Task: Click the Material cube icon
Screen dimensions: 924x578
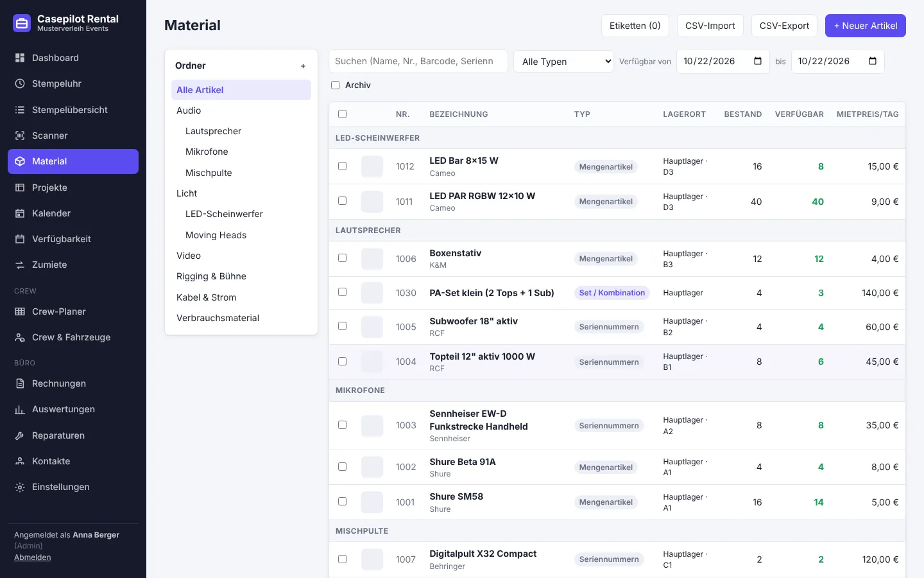Action: click(20, 161)
